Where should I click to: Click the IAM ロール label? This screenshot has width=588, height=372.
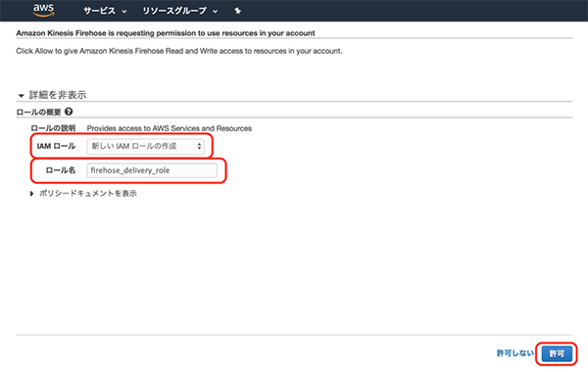click(56, 146)
